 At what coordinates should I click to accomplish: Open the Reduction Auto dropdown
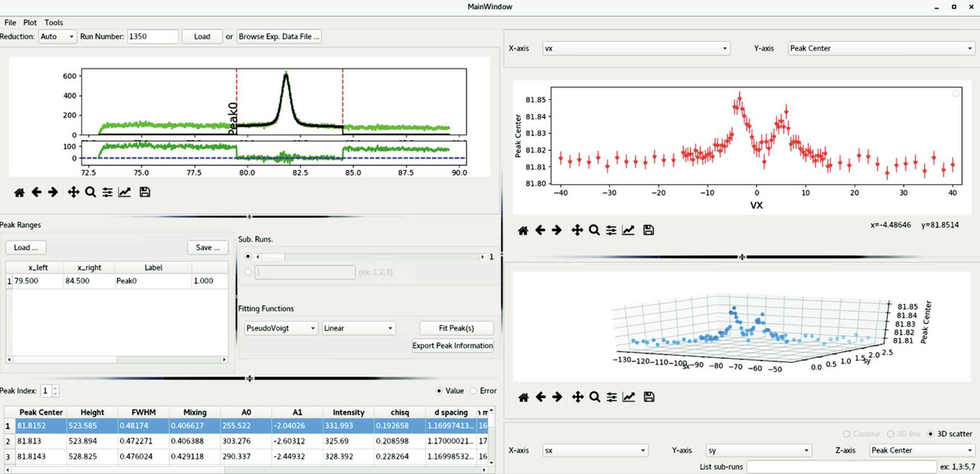57,37
